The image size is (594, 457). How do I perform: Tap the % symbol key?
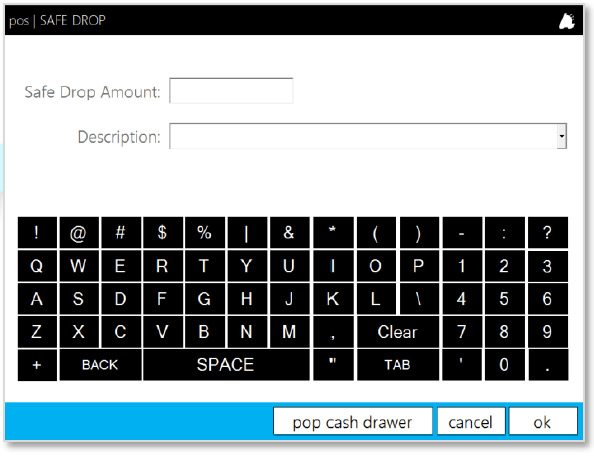tap(205, 233)
